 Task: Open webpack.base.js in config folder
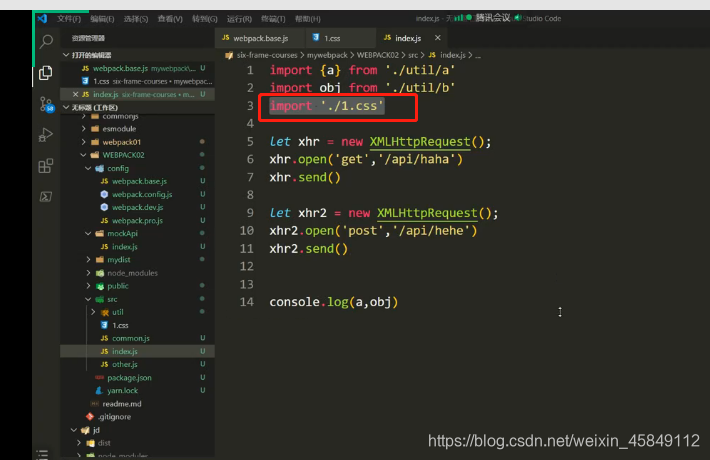point(138,181)
